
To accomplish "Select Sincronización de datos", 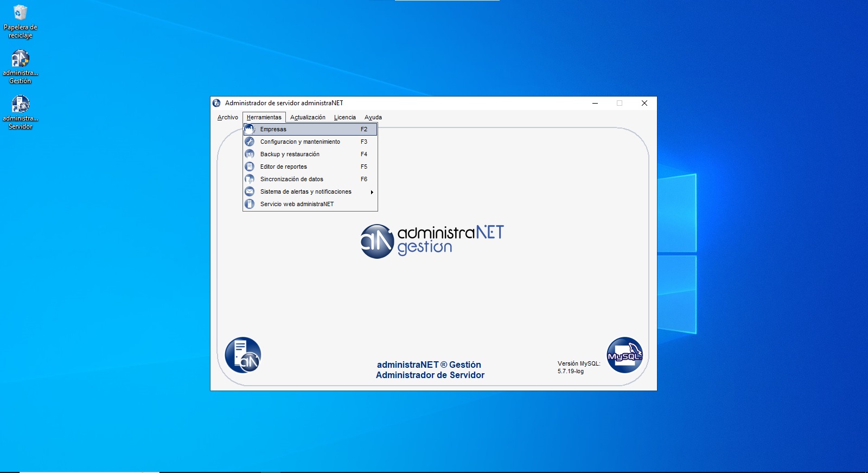I will pos(310,179).
